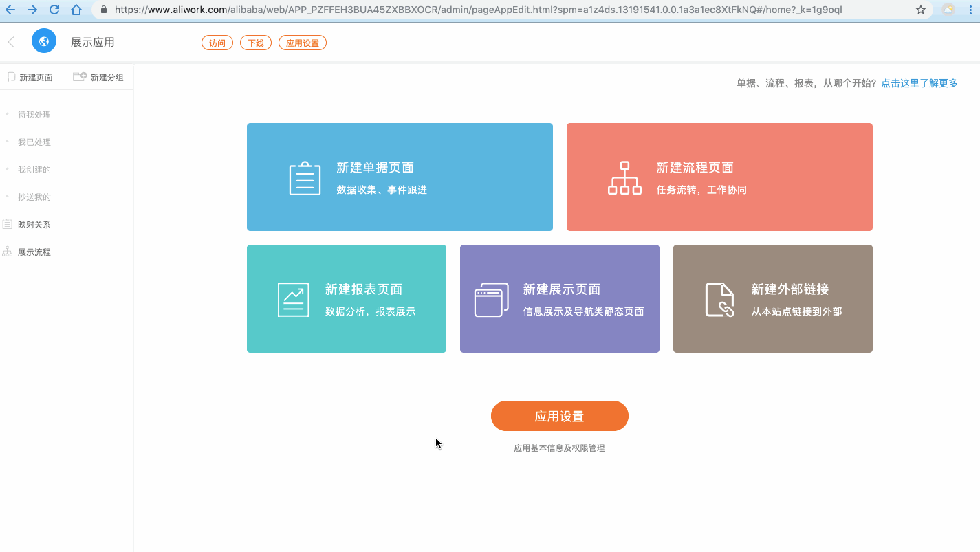Click the browser address bar URL

point(478,10)
